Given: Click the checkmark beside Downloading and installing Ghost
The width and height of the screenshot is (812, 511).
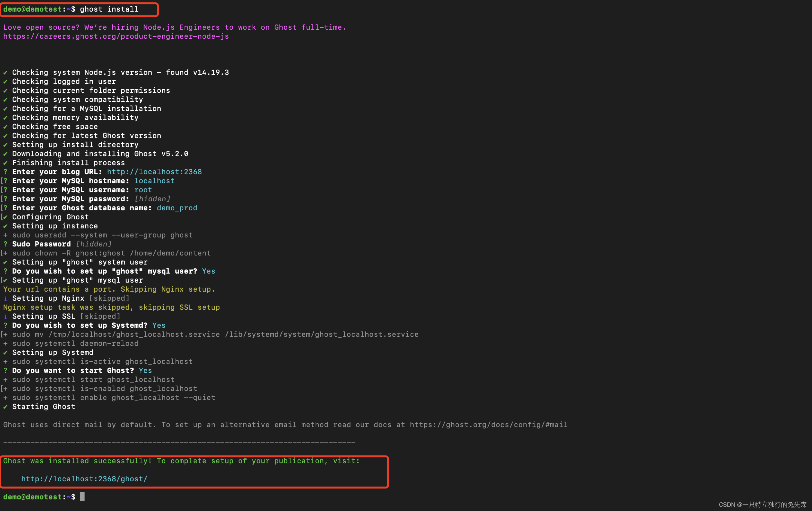Looking at the screenshot, I should click(5, 154).
